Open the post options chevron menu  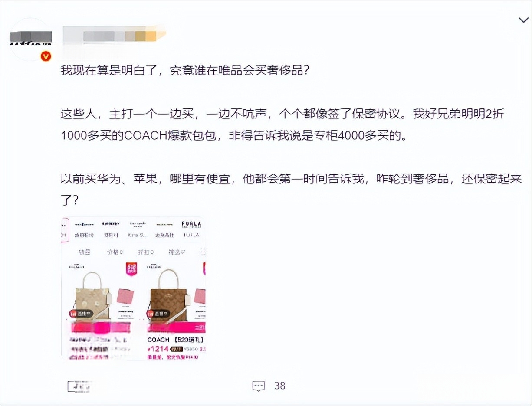coord(523,20)
